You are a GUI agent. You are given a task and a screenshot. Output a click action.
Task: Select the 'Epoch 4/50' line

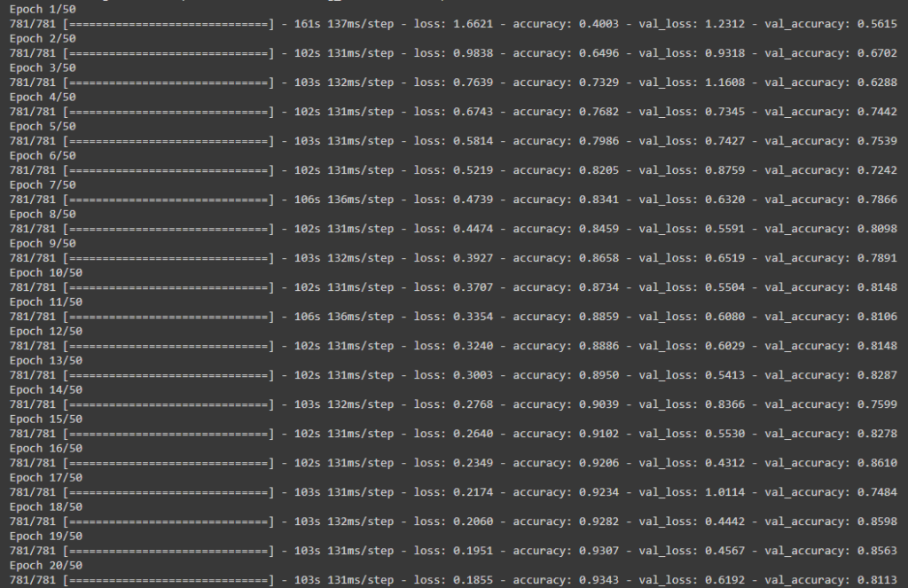coord(43,97)
